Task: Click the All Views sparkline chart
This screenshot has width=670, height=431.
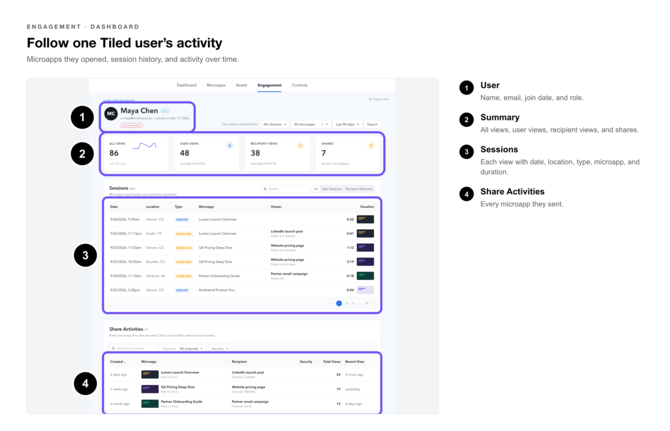Action: (x=144, y=146)
